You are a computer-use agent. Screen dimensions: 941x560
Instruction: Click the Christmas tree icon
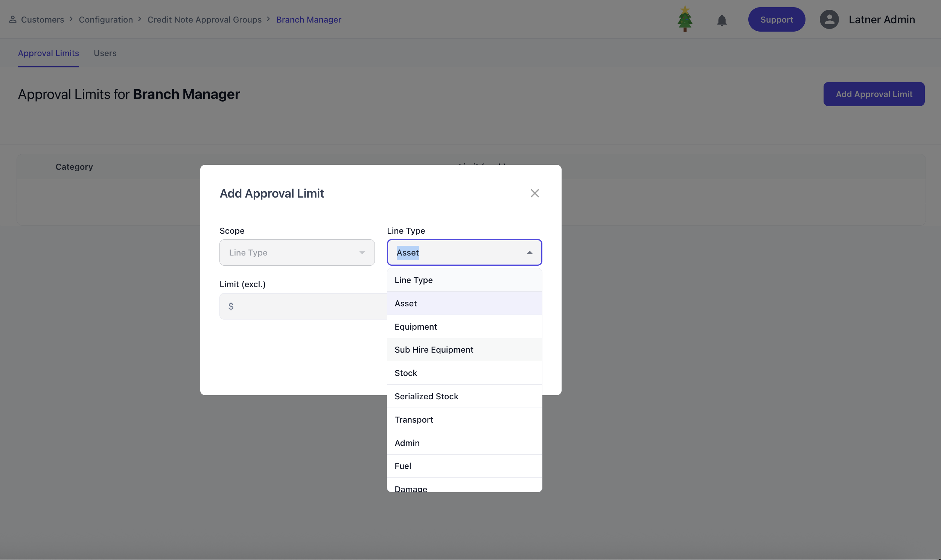pos(684,19)
